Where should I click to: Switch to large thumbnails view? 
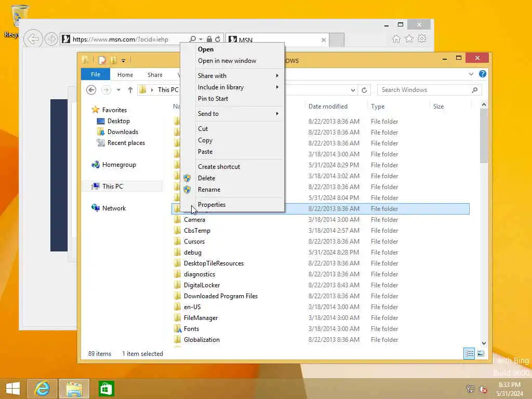tap(481, 353)
